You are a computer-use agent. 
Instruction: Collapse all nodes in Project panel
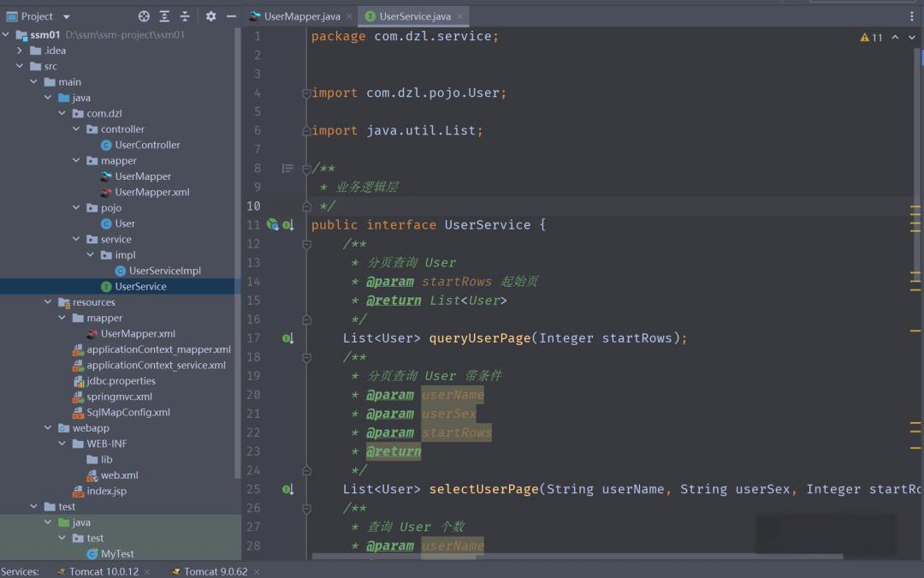(185, 16)
